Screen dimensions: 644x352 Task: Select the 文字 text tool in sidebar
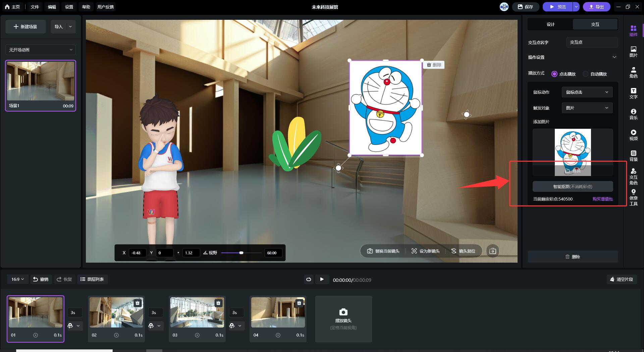tap(633, 93)
